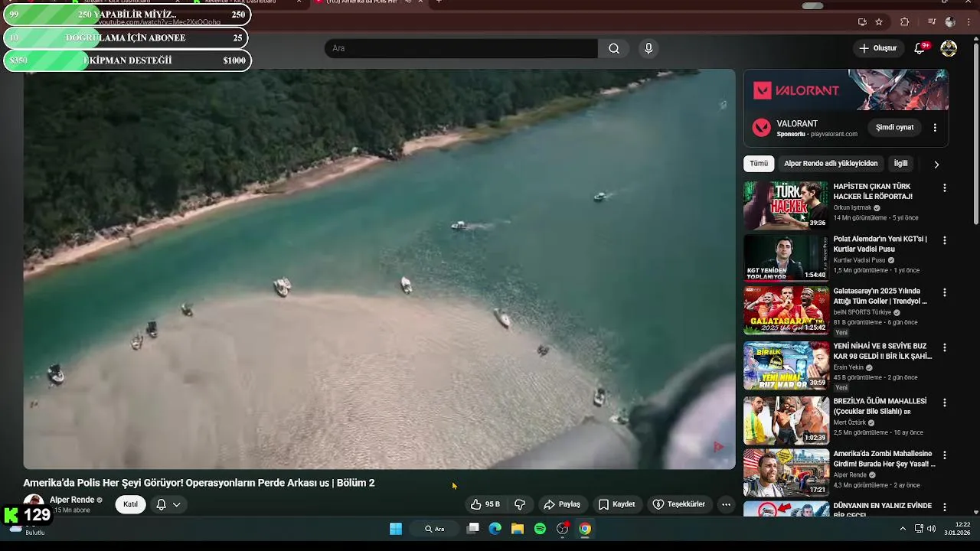Open options for BREZİLYA ÖLÜM MAHALLESİ video
980x551 pixels.
click(x=944, y=403)
